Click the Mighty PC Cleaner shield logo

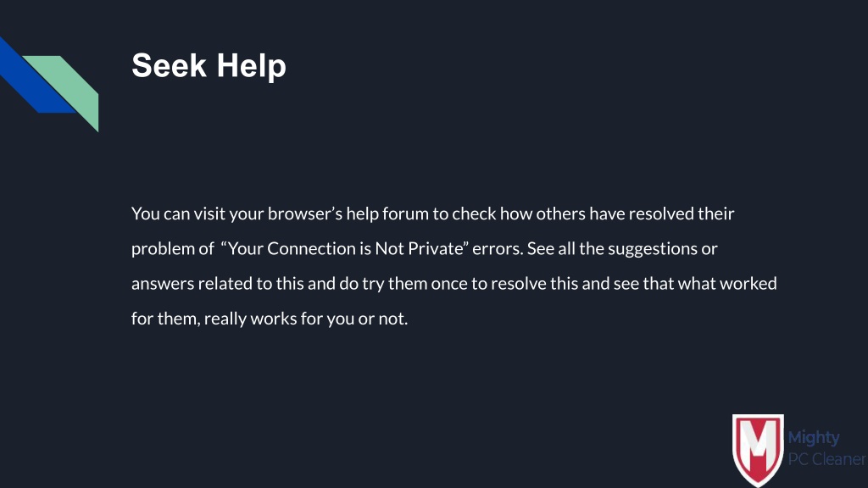[758, 451]
